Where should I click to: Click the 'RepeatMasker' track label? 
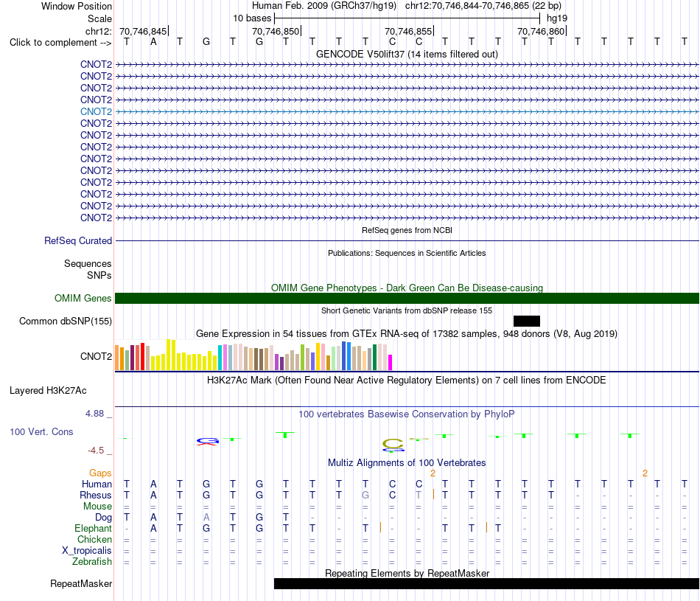click(x=81, y=584)
